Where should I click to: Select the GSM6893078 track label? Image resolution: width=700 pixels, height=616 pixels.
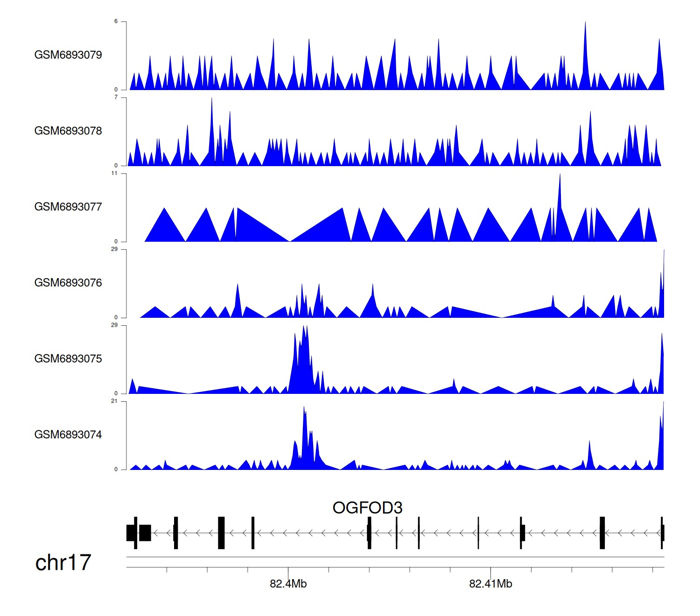68,131
